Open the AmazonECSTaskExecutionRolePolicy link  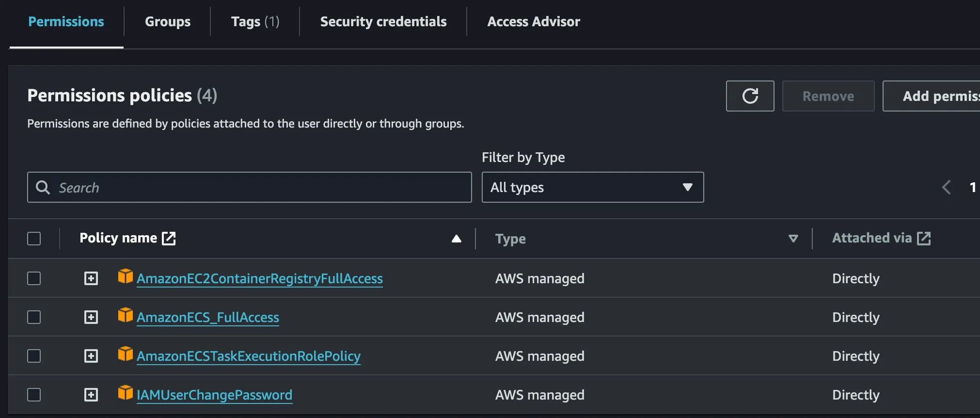click(248, 356)
